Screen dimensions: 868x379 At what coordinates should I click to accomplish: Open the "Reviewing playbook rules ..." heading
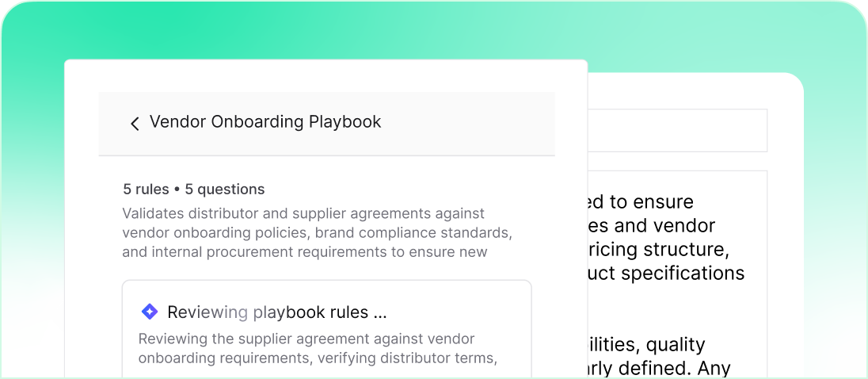click(277, 312)
